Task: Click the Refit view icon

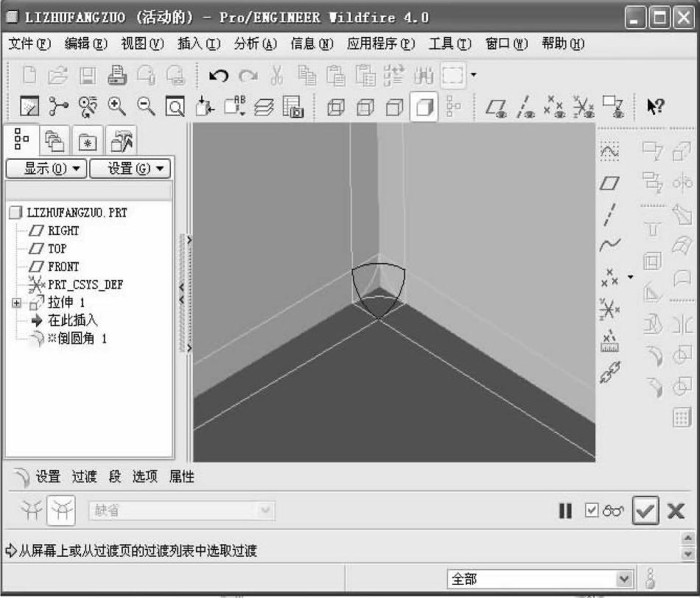Action: (175, 107)
